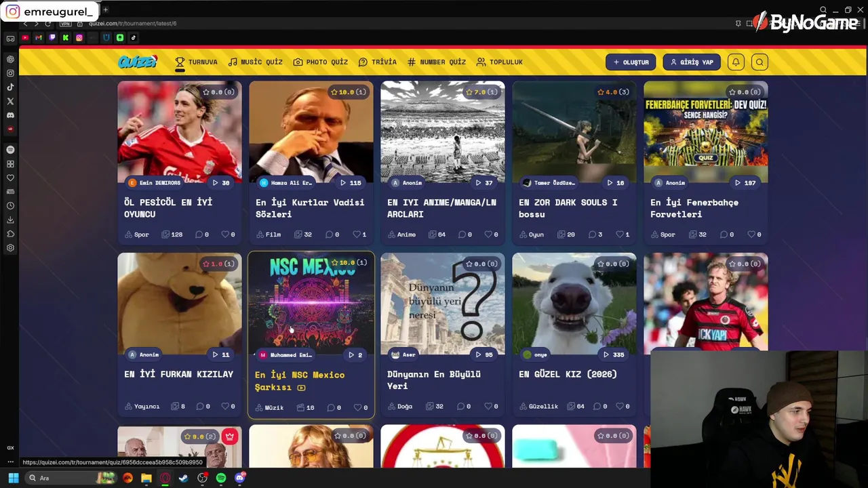Toggle the VPN badge in address bar

65,24
